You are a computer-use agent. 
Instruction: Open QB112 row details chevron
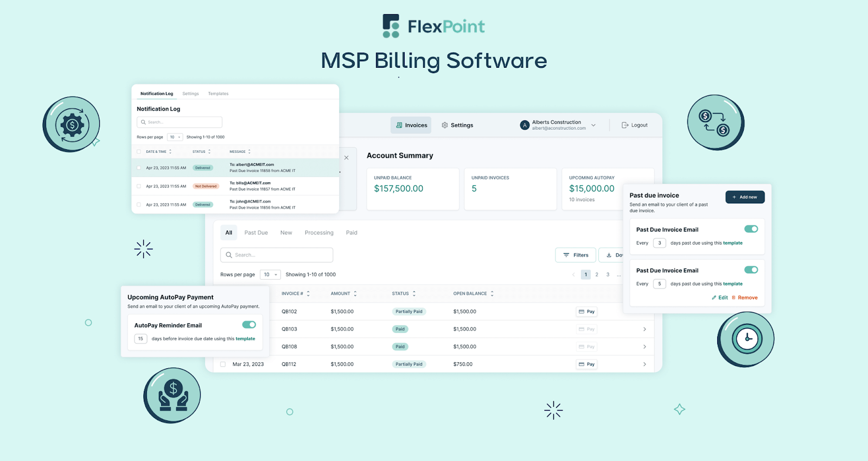pos(644,364)
